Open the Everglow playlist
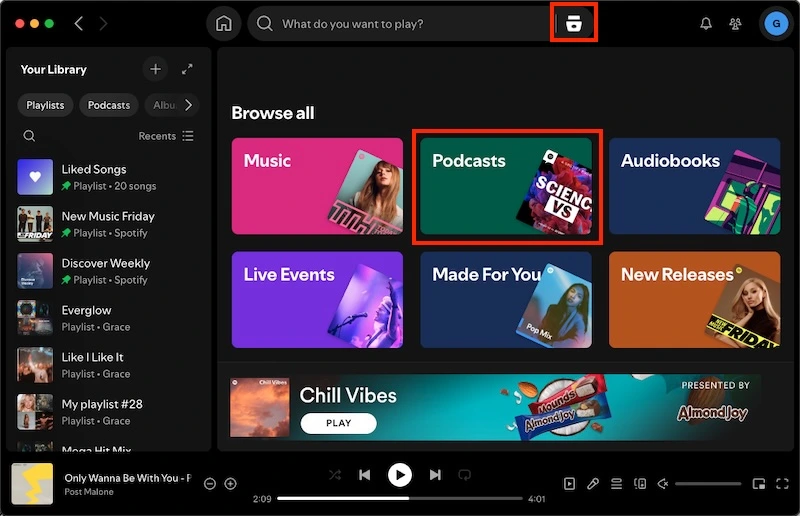800x516 pixels. (107, 318)
